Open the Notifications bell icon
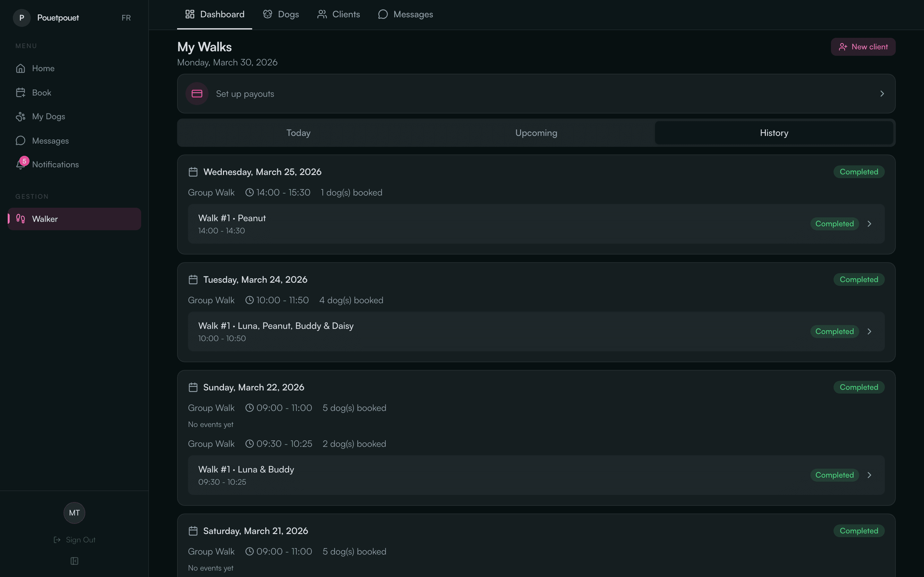The height and width of the screenshot is (577, 924). (21, 165)
